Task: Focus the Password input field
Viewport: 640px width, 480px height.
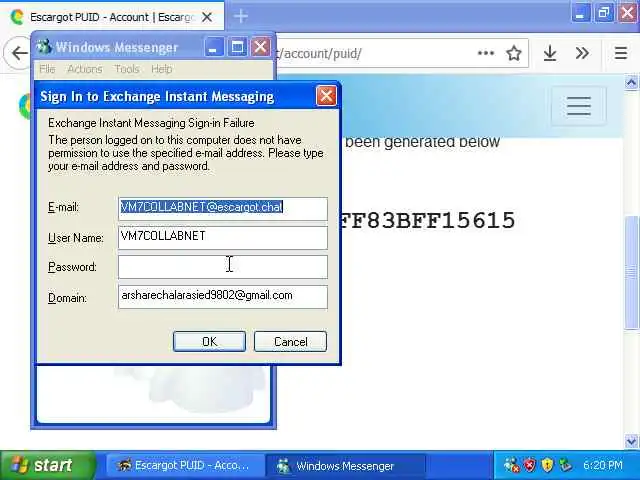Action: (223, 267)
